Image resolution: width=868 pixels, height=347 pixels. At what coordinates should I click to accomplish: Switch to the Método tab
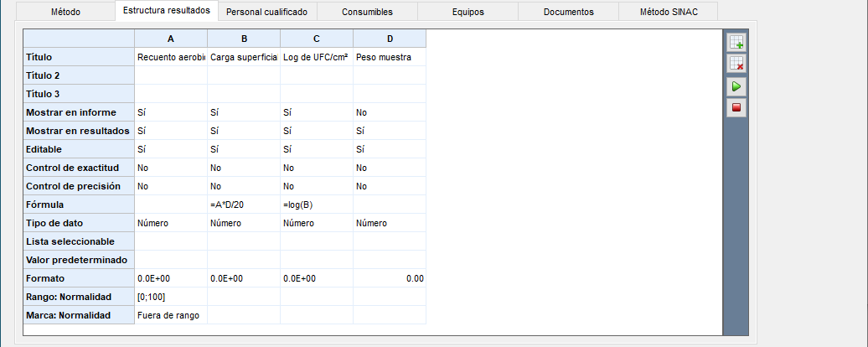[x=65, y=12]
